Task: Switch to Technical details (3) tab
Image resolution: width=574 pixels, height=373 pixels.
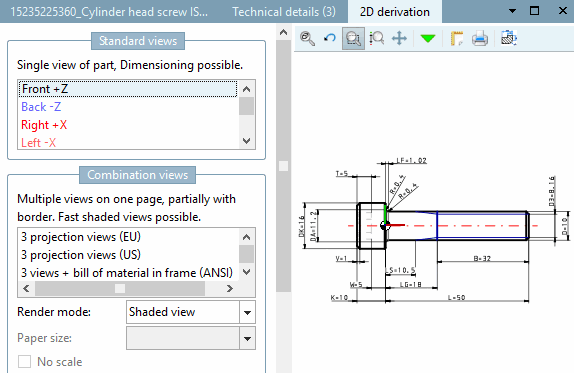Action: [x=284, y=12]
